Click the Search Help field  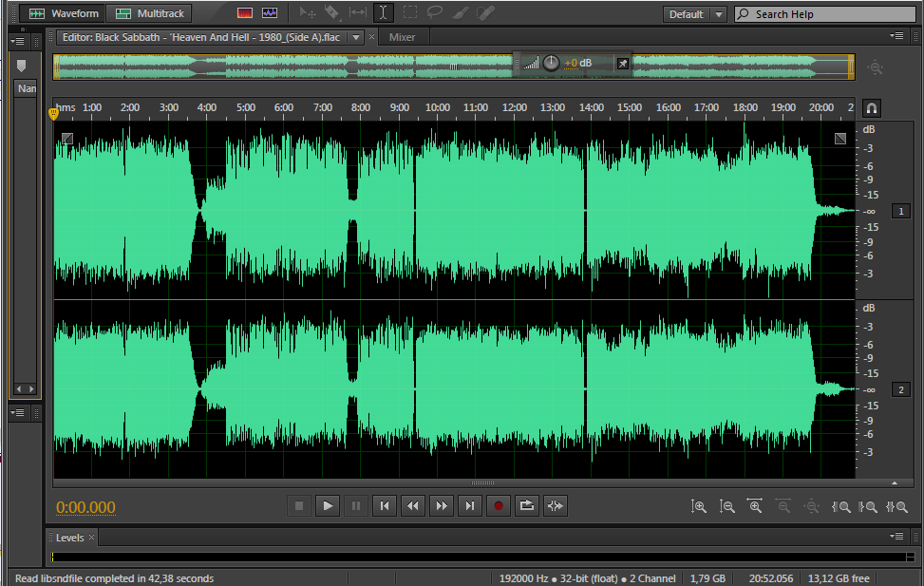pos(825,14)
